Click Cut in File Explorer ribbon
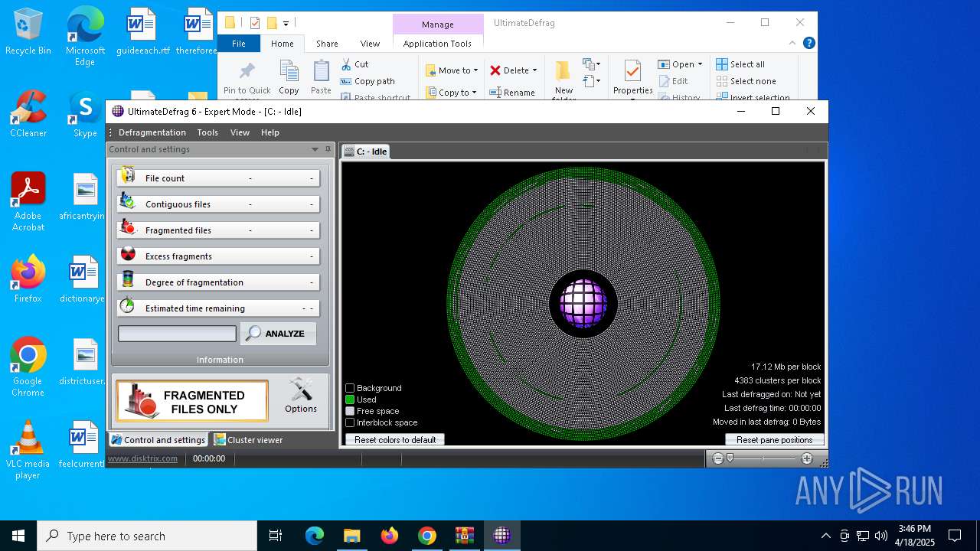 354,64
